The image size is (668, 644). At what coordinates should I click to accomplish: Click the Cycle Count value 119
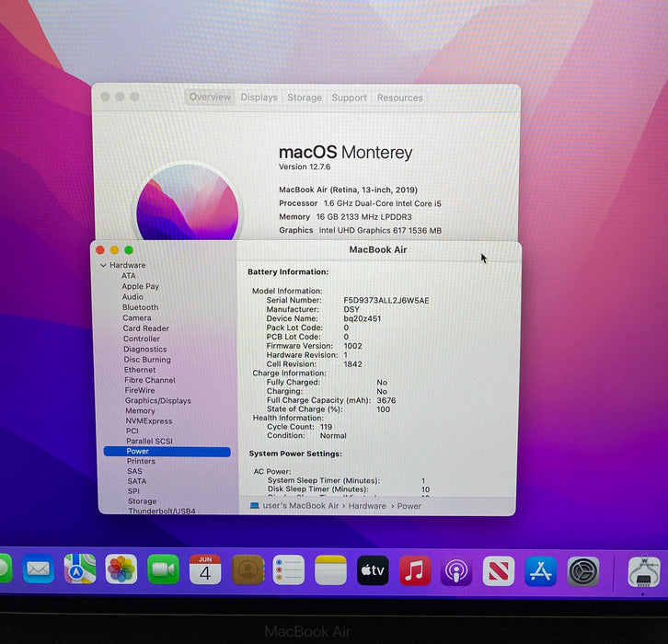pyautogui.click(x=327, y=427)
